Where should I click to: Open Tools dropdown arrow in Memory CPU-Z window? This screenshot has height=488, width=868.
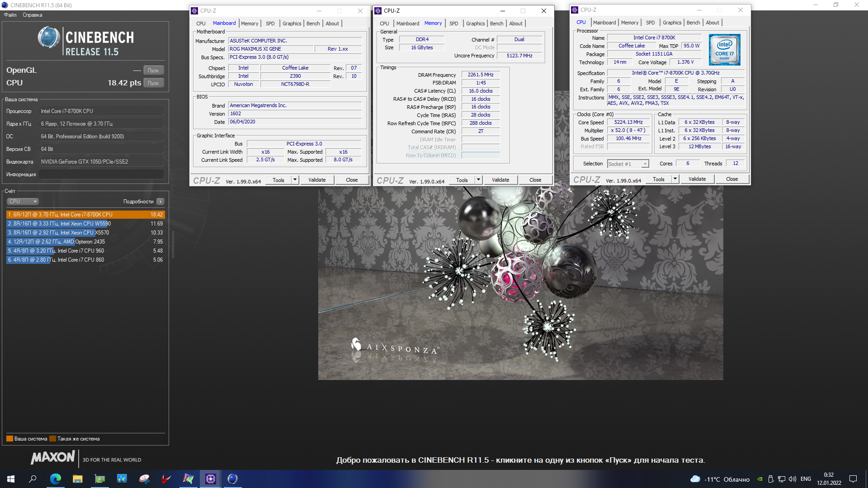click(x=478, y=180)
